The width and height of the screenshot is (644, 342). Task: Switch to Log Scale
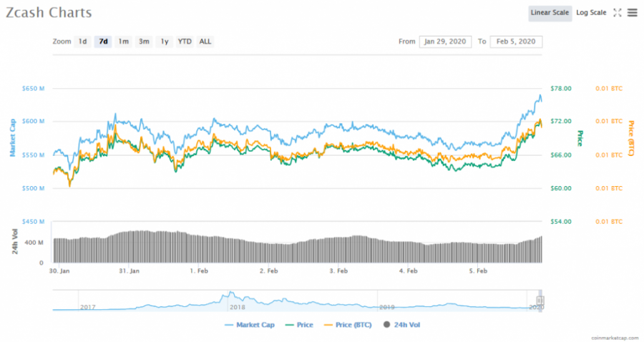[591, 13]
